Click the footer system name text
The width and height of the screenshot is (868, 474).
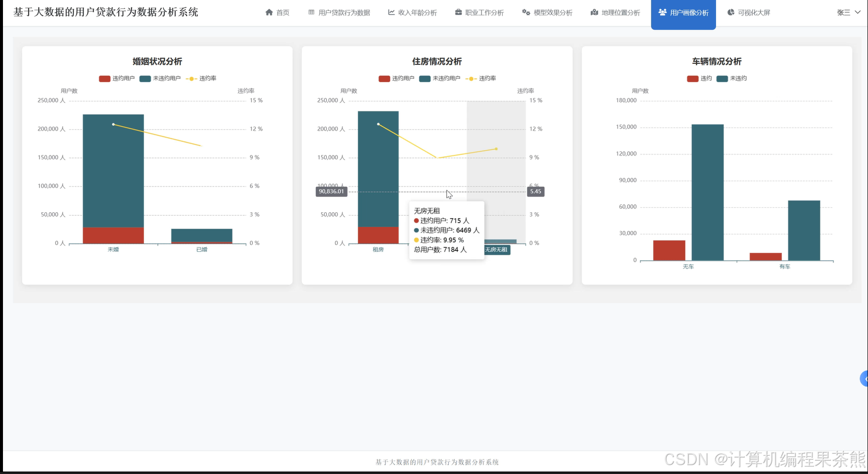437,462
